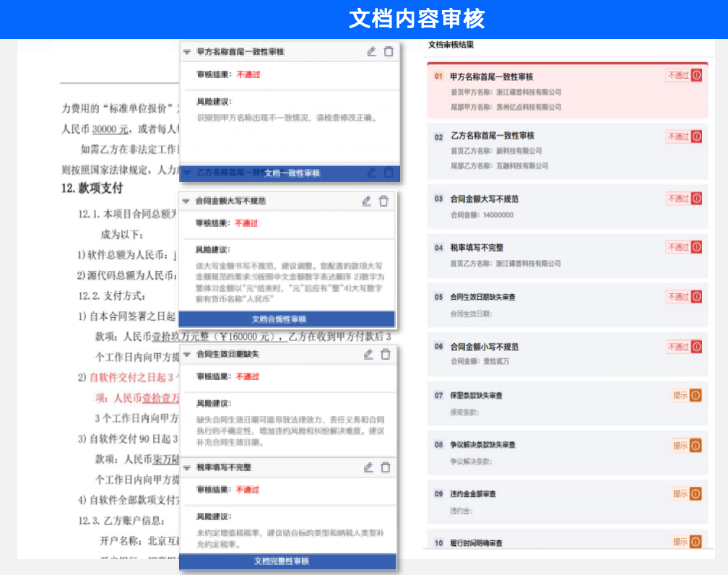Edit the 合同生效日期缺失 rule card
This screenshot has width=728, height=575.
click(368, 354)
